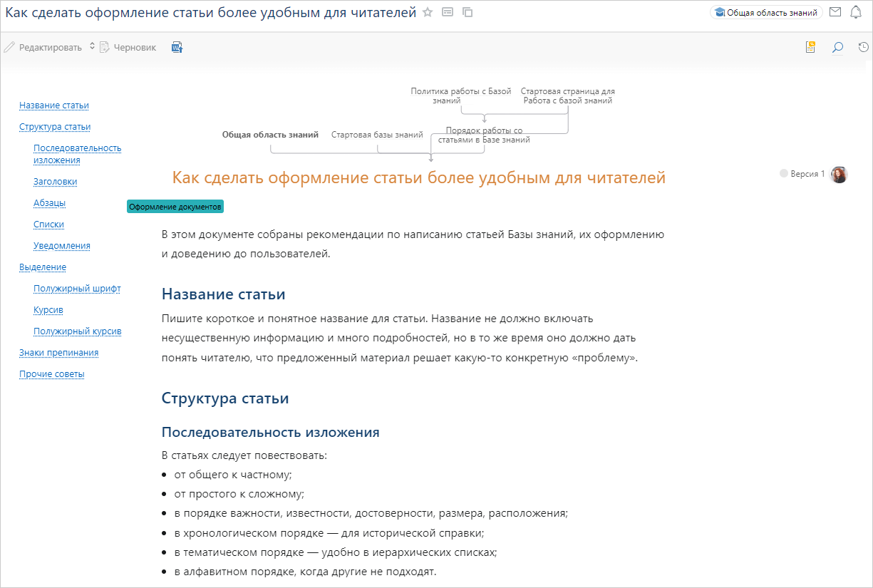Open the document comments icon
This screenshot has height=588, width=873.
[810, 48]
